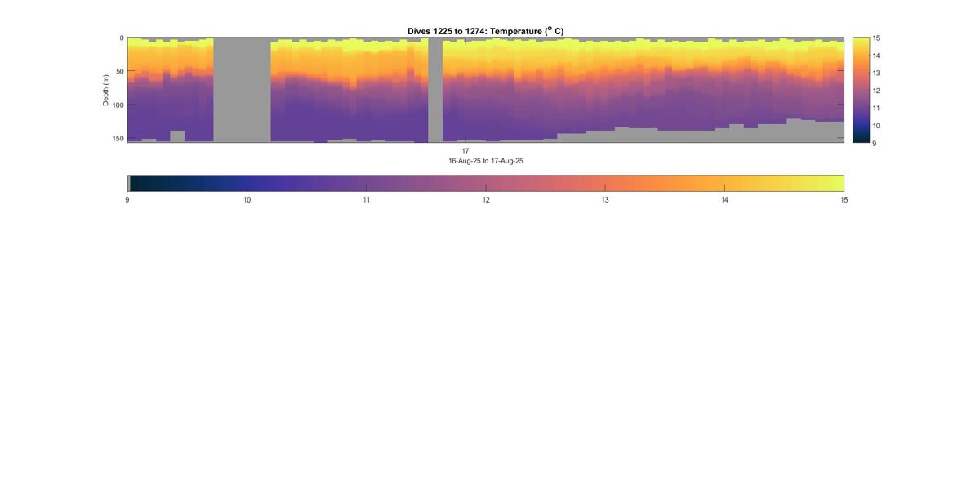Click the vertical colorbar tick label 15
The height and width of the screenshot is (499, 980).
[x=876, y=38]
